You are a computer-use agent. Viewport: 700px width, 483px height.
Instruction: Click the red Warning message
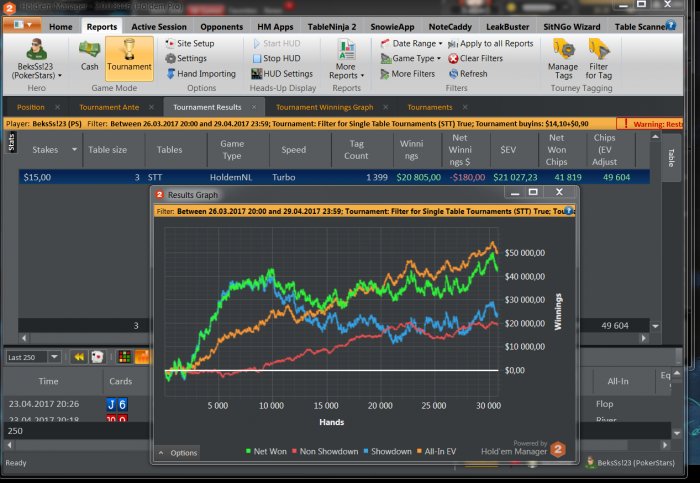click(x=652, y=124)
